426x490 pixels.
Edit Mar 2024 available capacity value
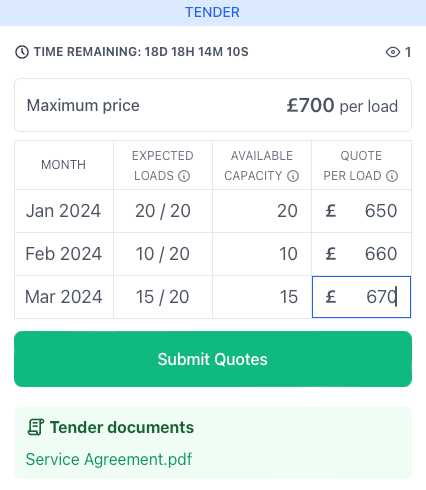coord(262,297)
